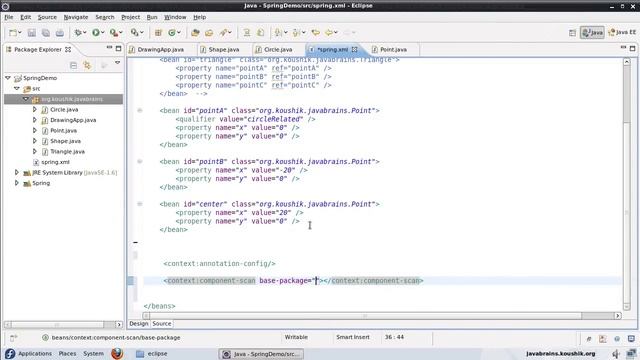Open the Applications menu in GNOME panel
This screenshot has width=640, height=360.
point(35,353)
